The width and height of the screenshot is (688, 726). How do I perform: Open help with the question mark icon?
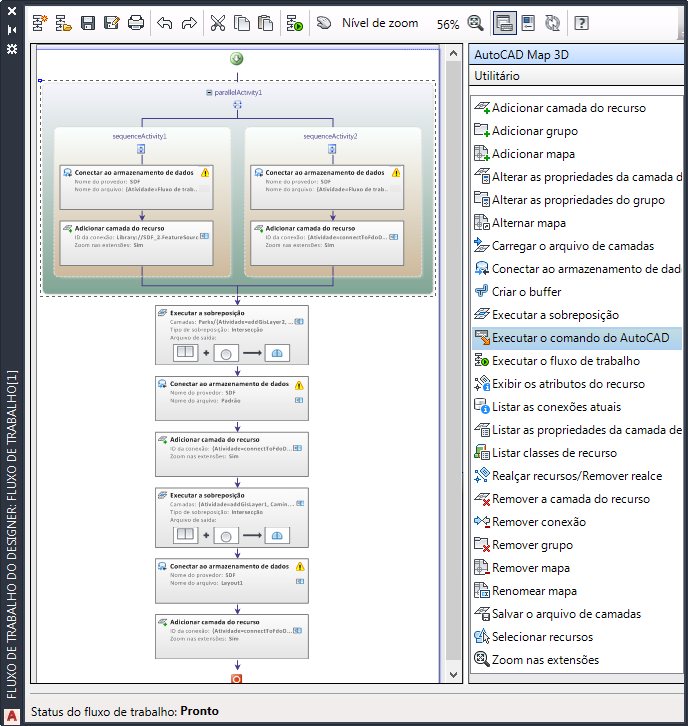coord(582,23)
